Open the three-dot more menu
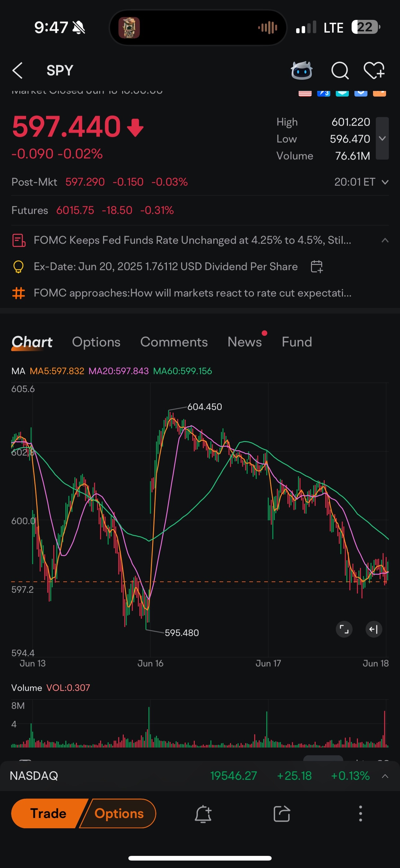400x868 pixels. [x=361, y=814]
